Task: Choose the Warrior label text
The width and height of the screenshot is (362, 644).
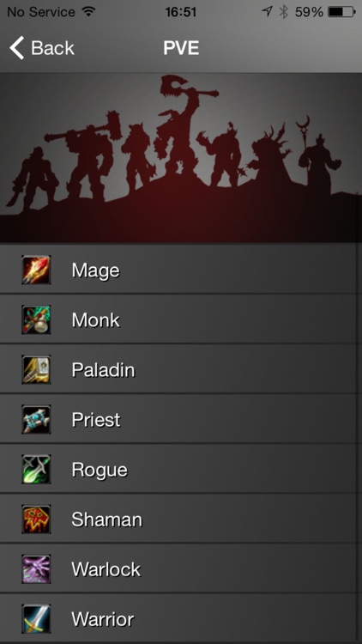Action: [x=103, y=619]
